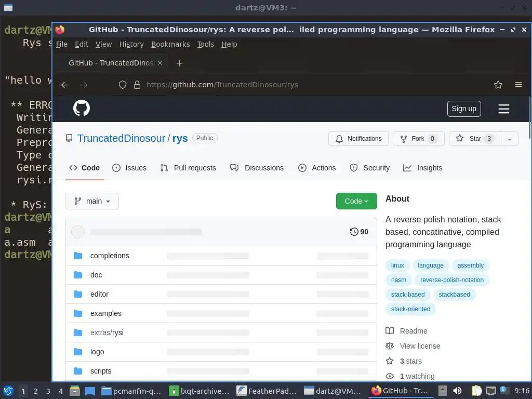The height and width of the screenshot is (399, 532).
Task: Open the pcmanfm-qt taskbar entry
Action: click(131, 391)
